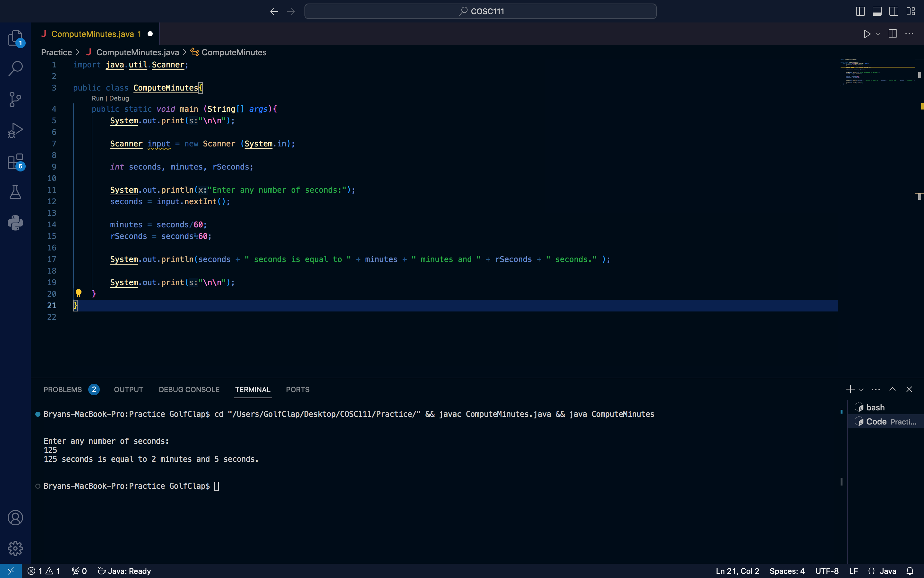Screen dimensions: 924x578
Task: Switch to the TERMINAL tab
Action: coord(253,390)
